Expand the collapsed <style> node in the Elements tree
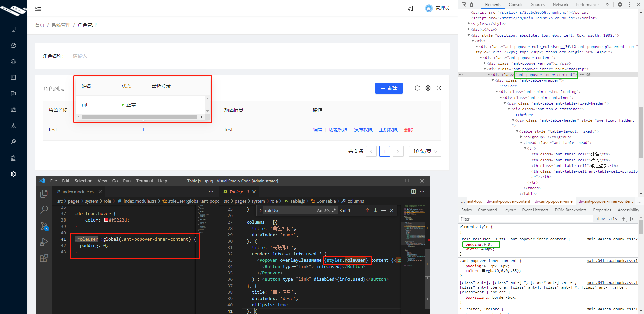 coord(469,24)
